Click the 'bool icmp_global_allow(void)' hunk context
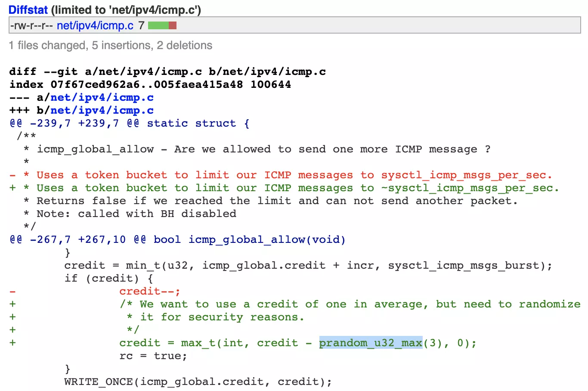Image resolution: width=588 pixels, height=391 pixels. coord(250,239)
